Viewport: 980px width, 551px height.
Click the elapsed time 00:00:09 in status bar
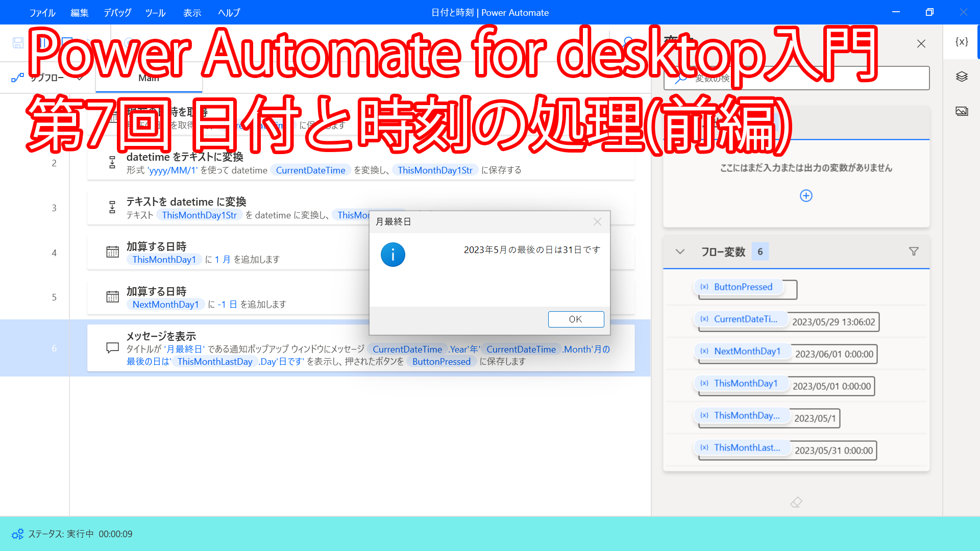tap(115, 534)
